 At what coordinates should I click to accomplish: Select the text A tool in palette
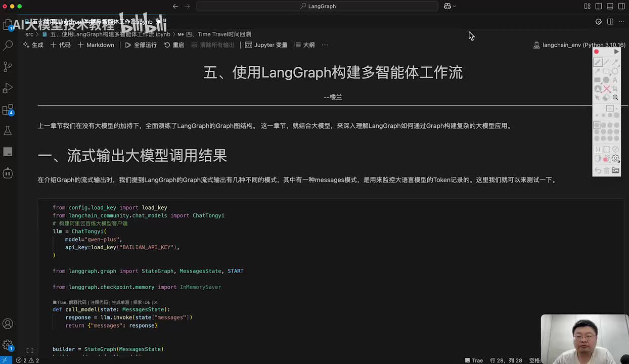click(x=615, y=80)
